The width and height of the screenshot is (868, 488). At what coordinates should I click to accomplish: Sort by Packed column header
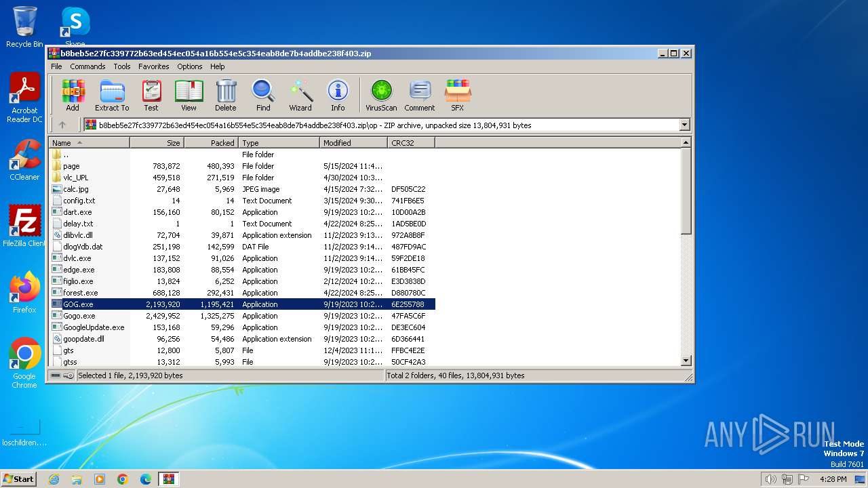pyautogui.click(x=211, y=142)
